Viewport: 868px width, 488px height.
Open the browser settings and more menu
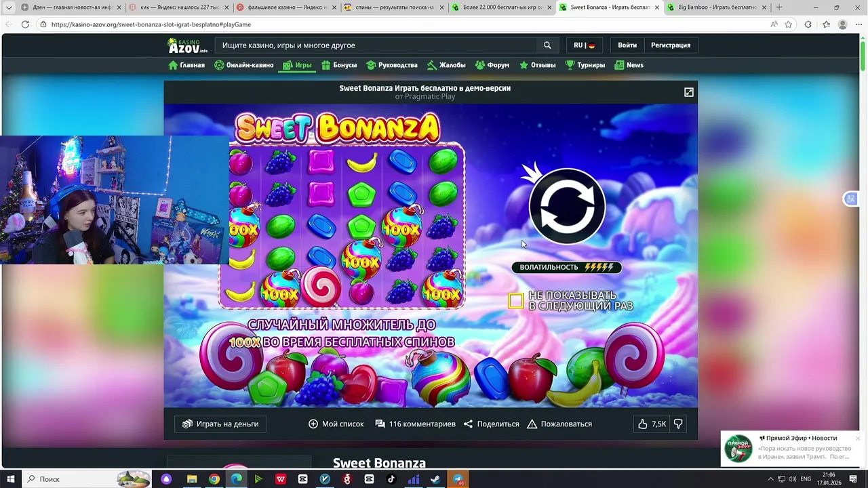tap(859, 24)
